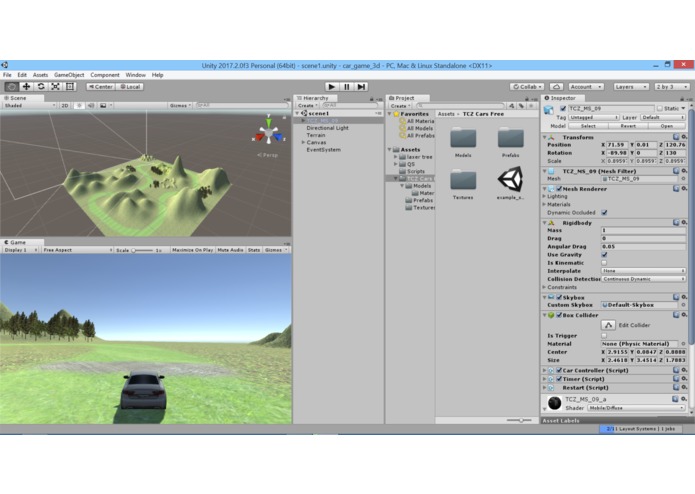Viewport: 695px width, 494px height.
Task: Disable Car Controller script checkbox
Action: (x=559, y=370)
